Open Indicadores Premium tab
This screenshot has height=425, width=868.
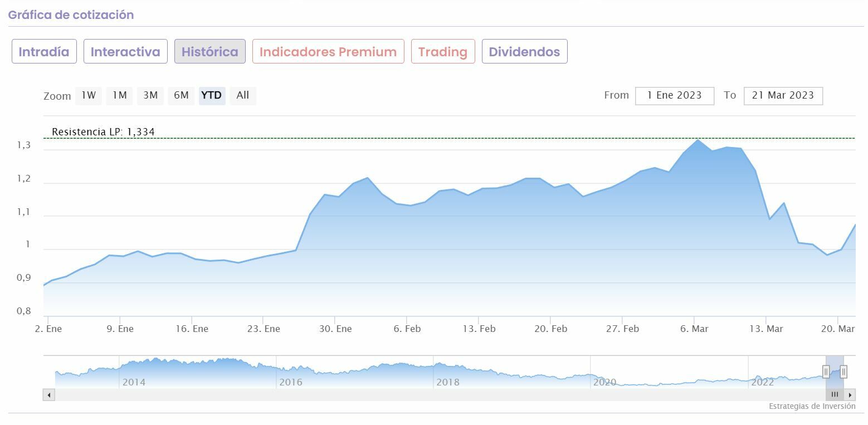328,52
